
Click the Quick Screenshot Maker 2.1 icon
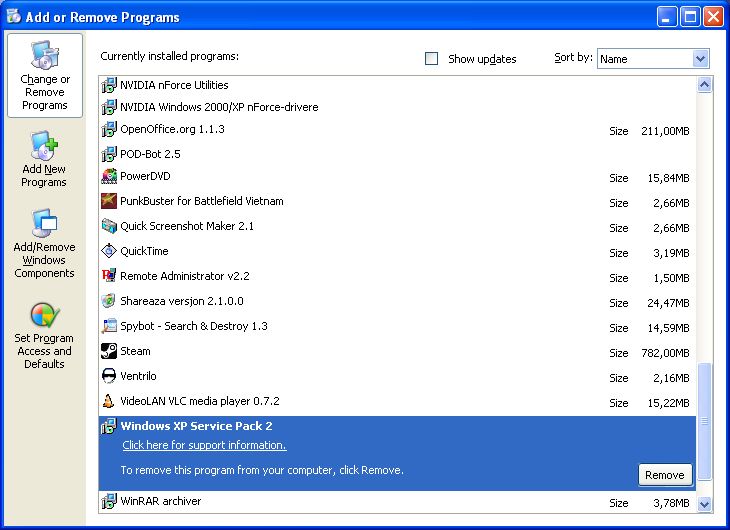pos(109,226)
